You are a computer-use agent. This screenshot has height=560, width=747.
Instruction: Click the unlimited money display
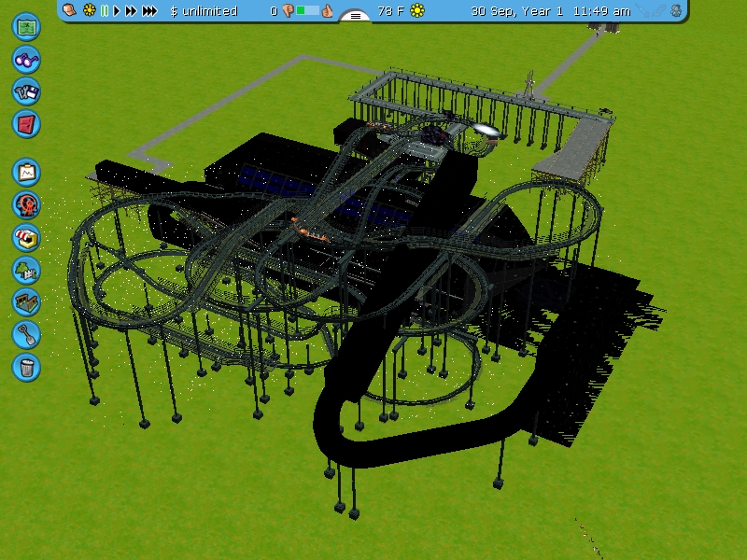(204, 11)
